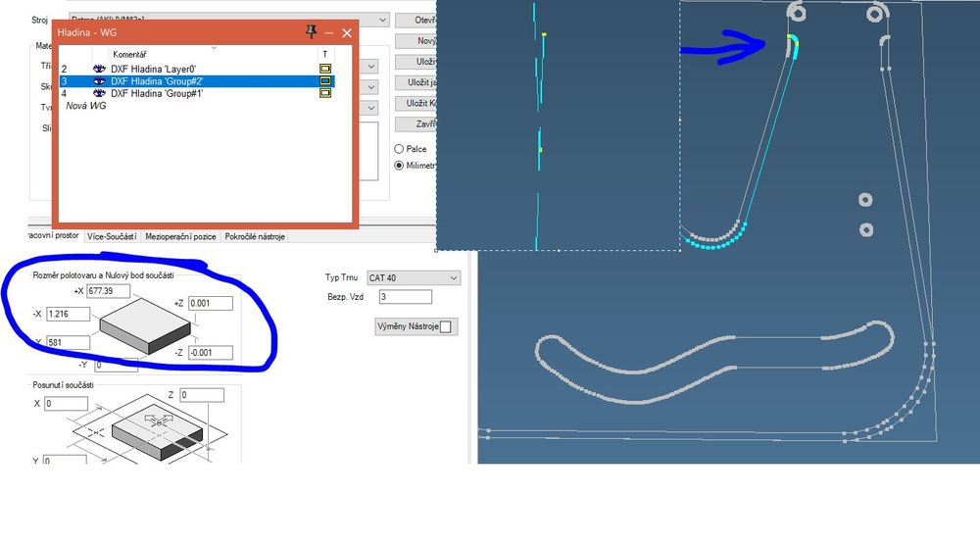Screen dimensions: 980x545
Task: Click the Bezp. Vzd input field
Action: coord(404,296)
